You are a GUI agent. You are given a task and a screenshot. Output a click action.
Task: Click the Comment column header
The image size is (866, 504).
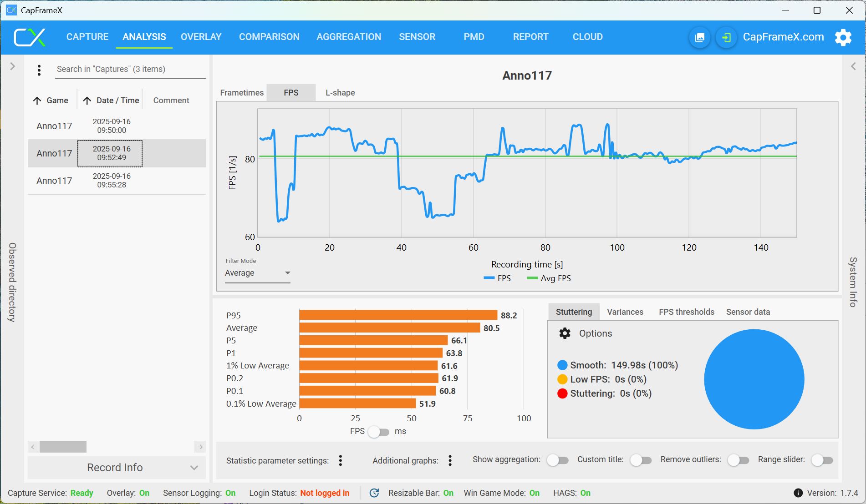(x=171, y=101)
